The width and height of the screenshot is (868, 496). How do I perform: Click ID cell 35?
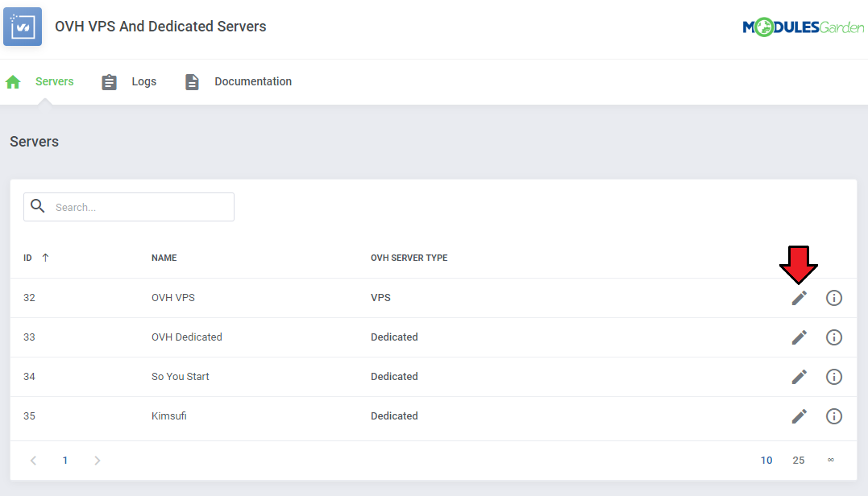pyautogui.click(x=29, y=415)
